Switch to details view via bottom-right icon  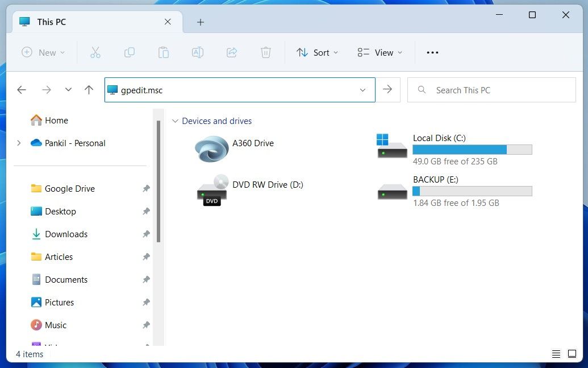tap(556, 354)
